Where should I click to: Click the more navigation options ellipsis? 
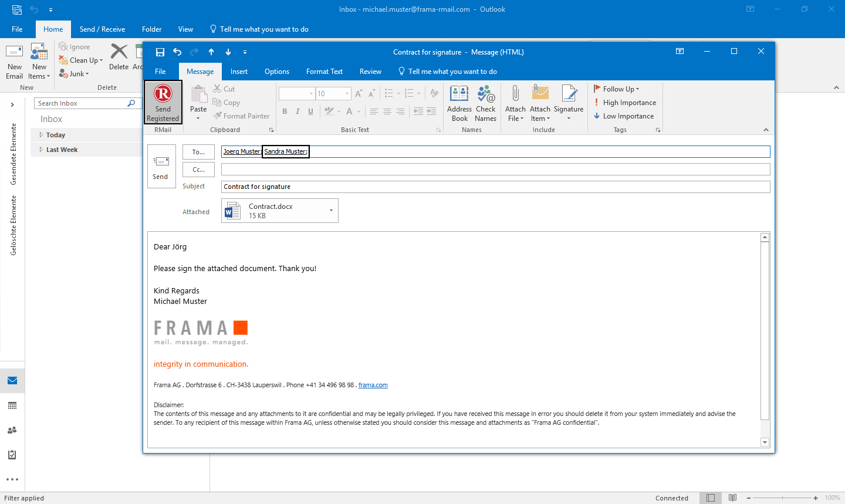[12, 479]
